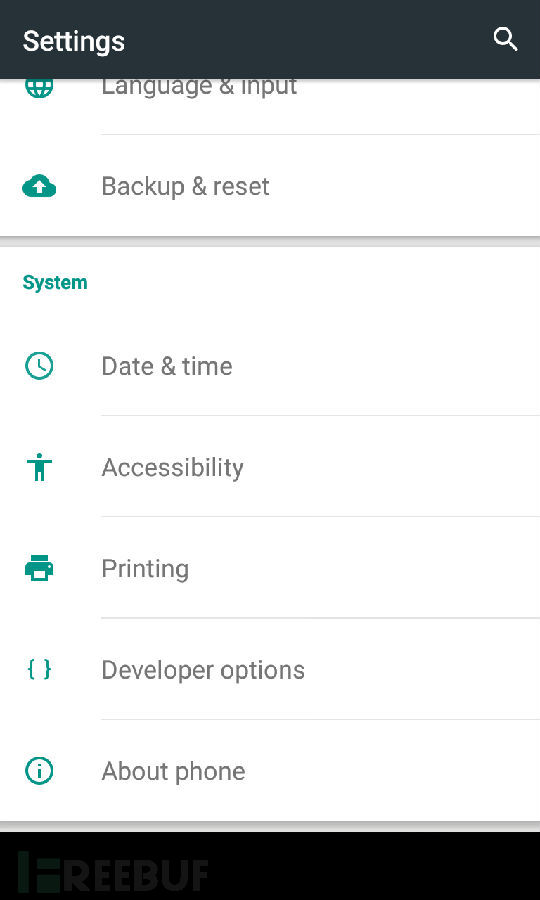
Task: Tap the globe icon for Language & input
Action: click(39, 88)
